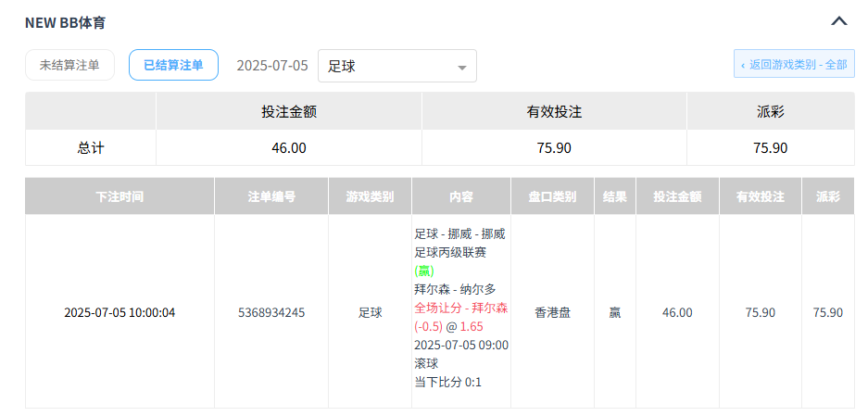
Task: Click the green 赢 result marker
Action: (424, 271)
